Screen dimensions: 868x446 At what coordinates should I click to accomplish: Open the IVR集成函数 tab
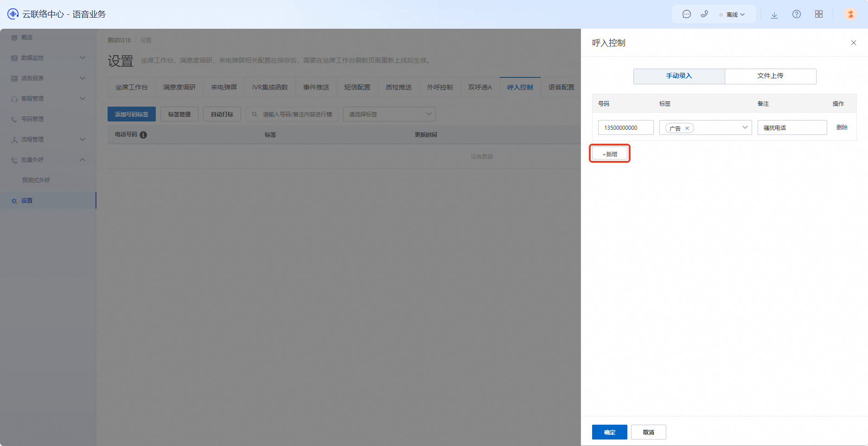[x=270, y=87]
